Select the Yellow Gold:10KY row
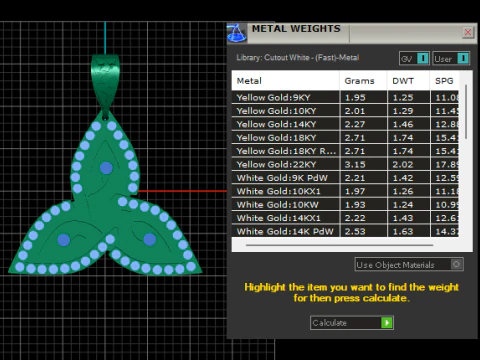 tap(345, 111)
